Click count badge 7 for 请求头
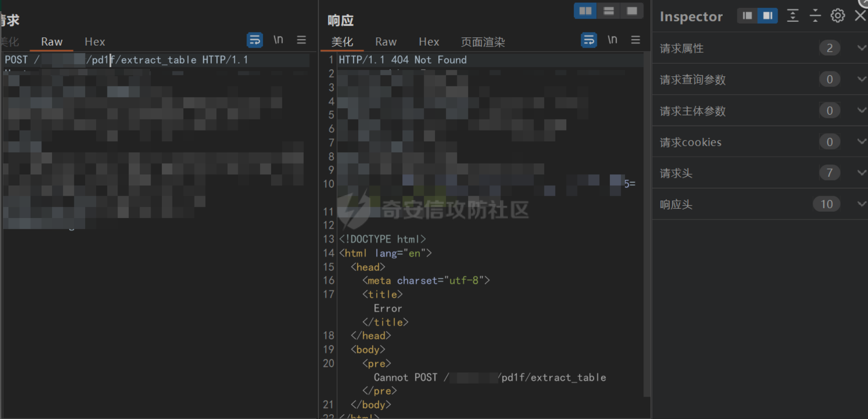This screenshot has width=868, height=419. tap(830, 172)
